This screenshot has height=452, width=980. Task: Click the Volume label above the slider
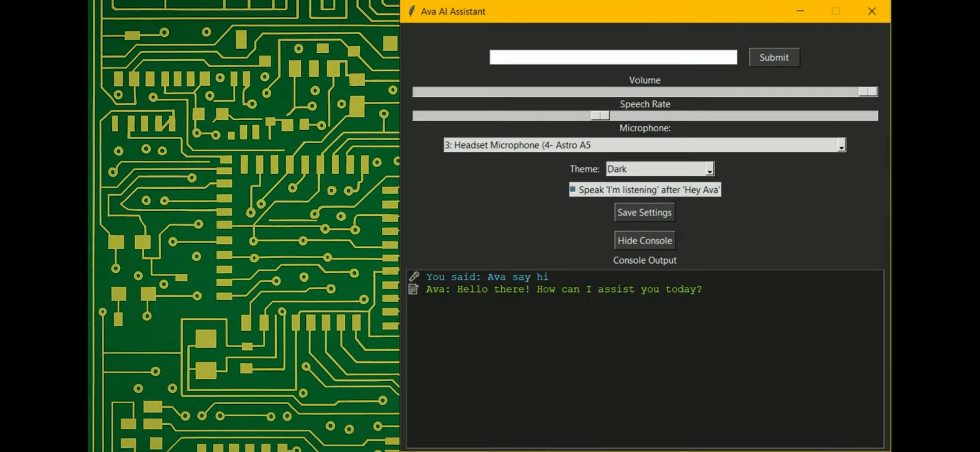click(645, 80)
